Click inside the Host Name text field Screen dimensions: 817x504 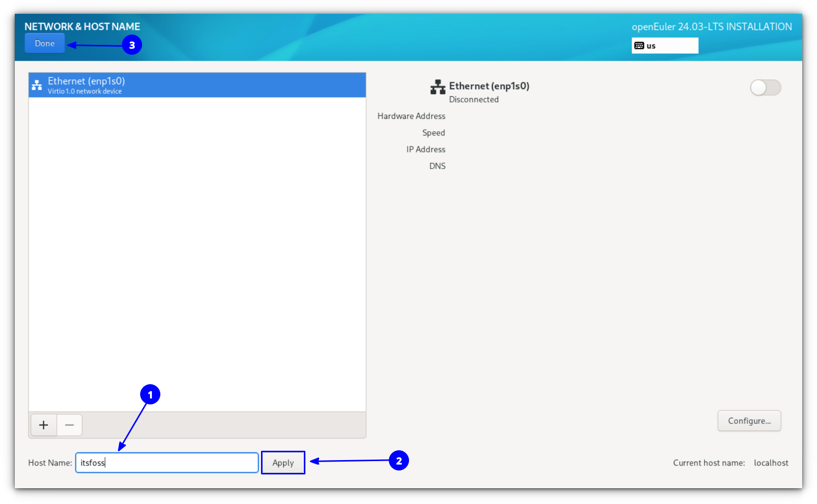tap(166, 463)
